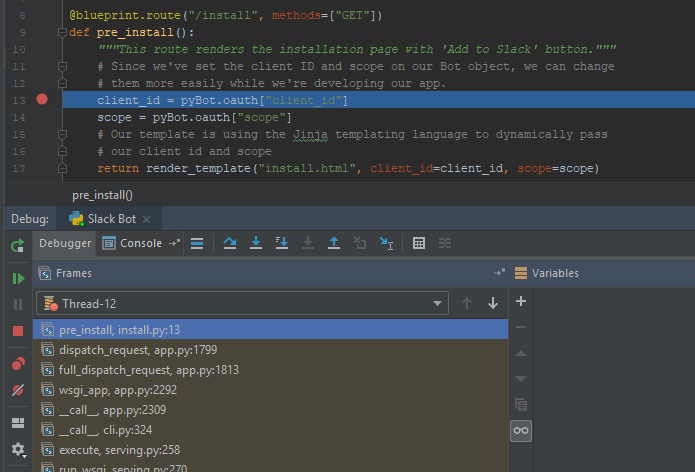Collapse the pre_install function fold marker
The height and width of the screenshot is (472, 695).
pos(63,33)
